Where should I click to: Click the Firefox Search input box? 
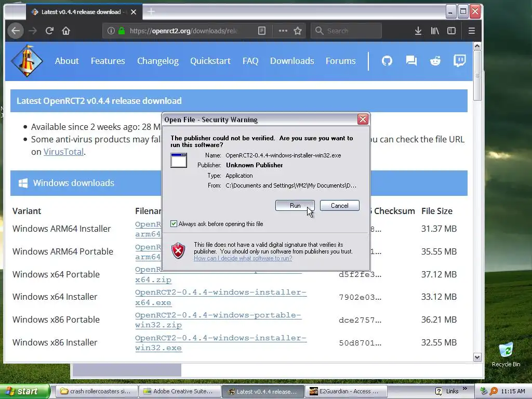[346, 31]
